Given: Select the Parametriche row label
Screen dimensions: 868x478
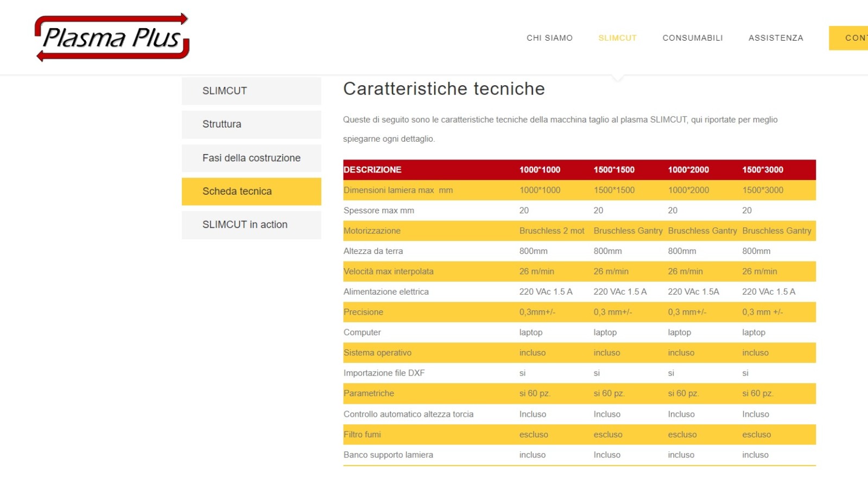Looking at the screenshot, I should point(369,393).
